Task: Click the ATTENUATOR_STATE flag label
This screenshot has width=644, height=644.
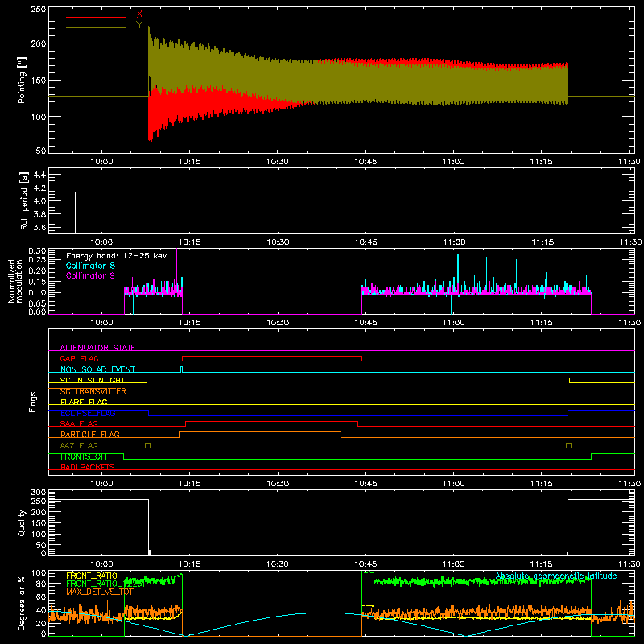Action: (97, 348)
